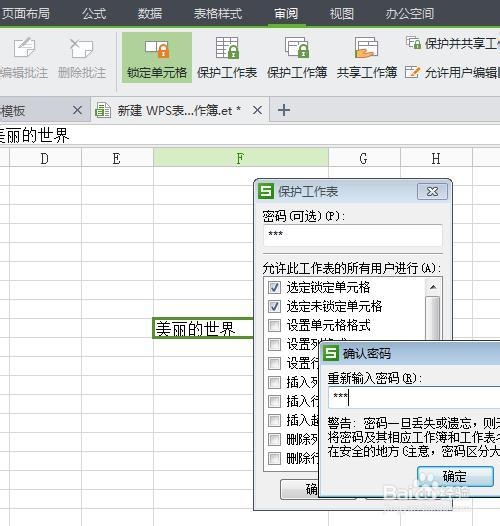This screenshot has height=526, width=500.
Task: Check the 插入列 checkbox in permissions list
Action: 274,382
